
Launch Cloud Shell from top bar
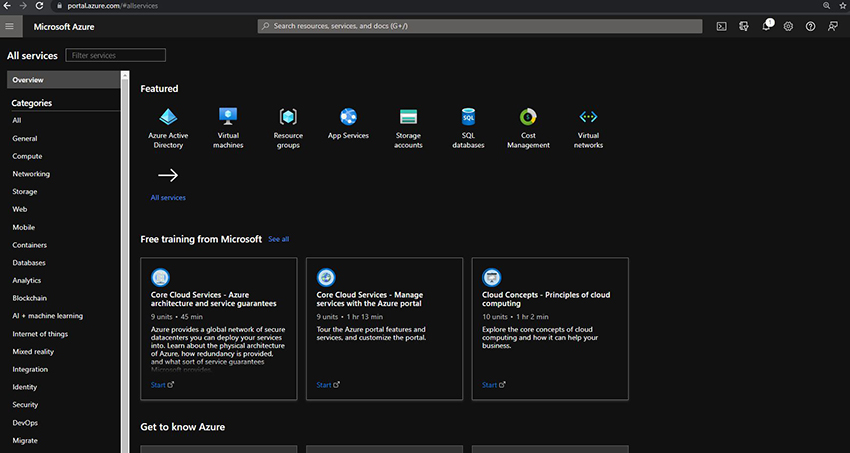tap(721, 27)
